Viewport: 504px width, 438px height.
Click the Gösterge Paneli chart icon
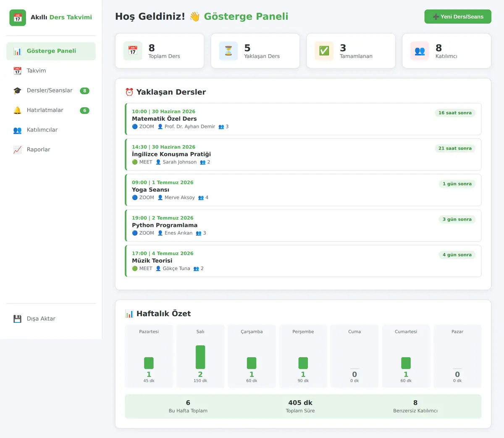tap(17, 51)
